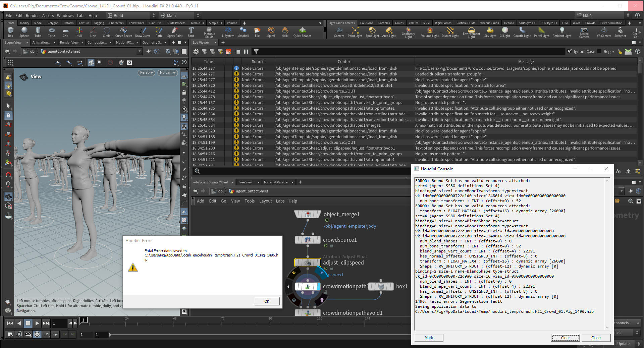Toggle the blue display flag on crowdmotionpath1 node
The height and width of the screenshot is (348, 644).
pos(319,287)
